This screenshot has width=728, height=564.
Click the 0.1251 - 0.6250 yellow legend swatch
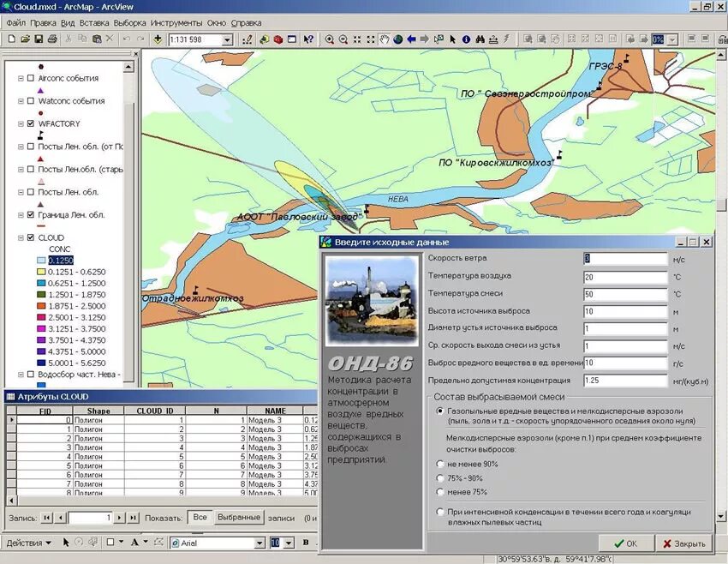pyautogui.click(x=41, y=272)
